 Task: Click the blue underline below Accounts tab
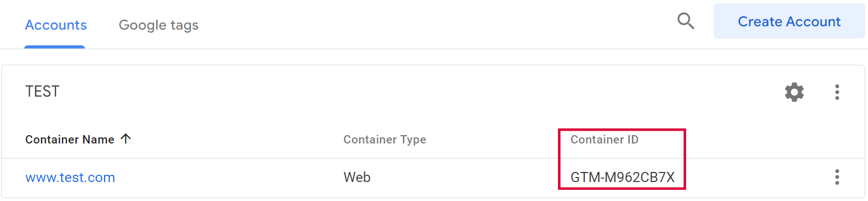point(55,47)
